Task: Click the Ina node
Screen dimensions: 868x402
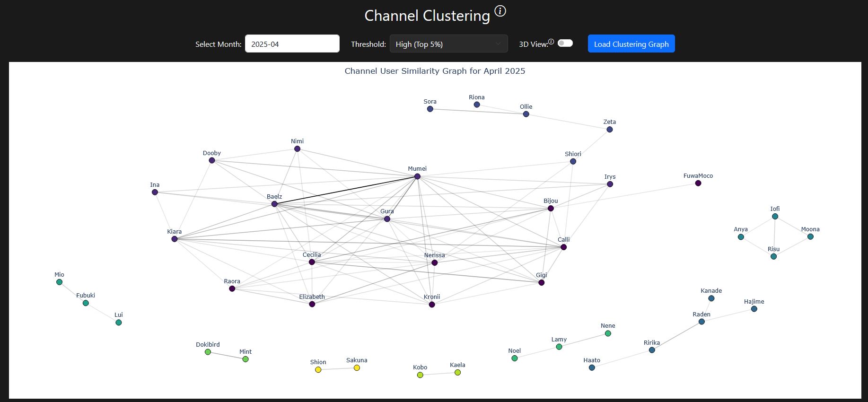Action: [155, 192]
